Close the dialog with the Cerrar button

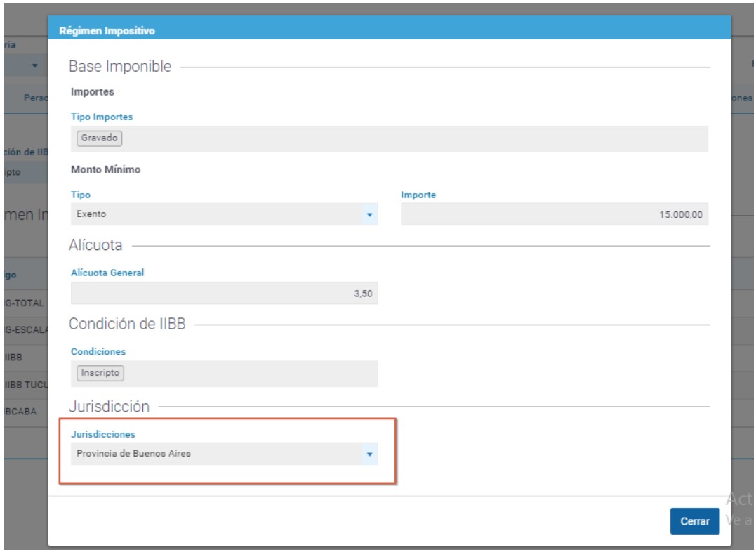[x=694, y=521]
